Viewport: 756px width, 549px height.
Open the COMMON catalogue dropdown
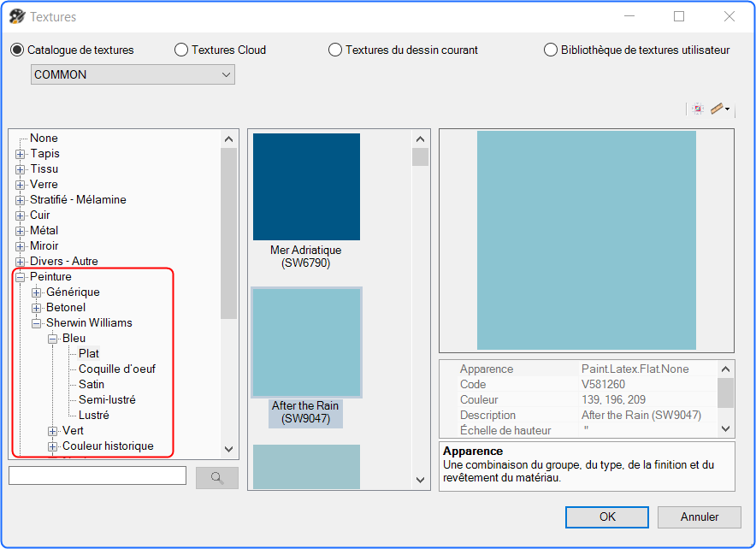(133, 74)
